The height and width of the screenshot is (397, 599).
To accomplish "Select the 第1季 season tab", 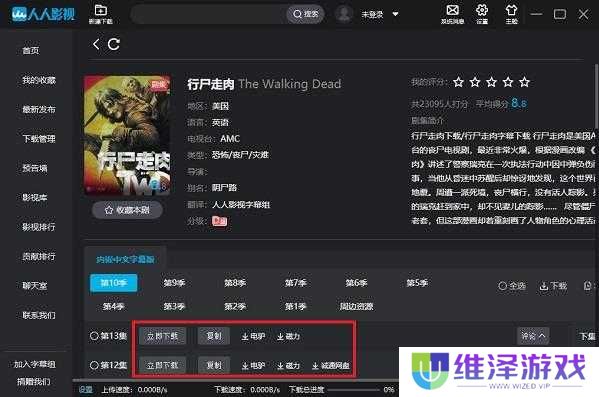I will click(x=296, y=306).
